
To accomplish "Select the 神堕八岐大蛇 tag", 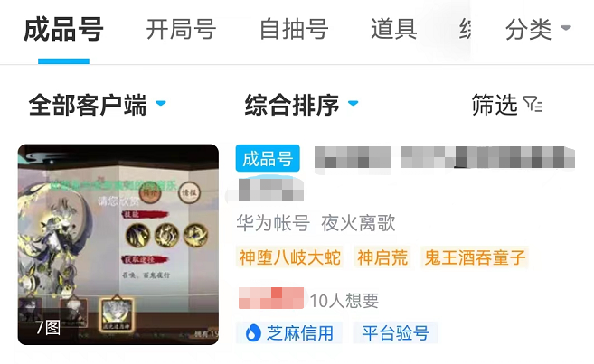I will [x=290, y=257].
